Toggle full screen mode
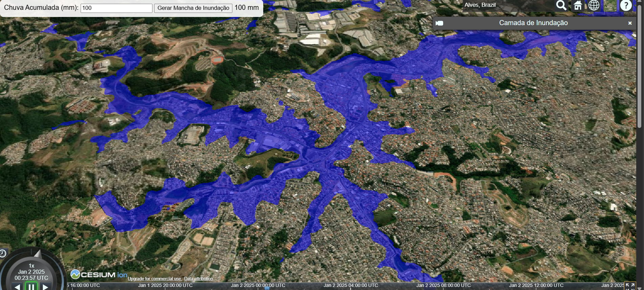This screenshot has width=644, height=290. (x=630, y=286)
